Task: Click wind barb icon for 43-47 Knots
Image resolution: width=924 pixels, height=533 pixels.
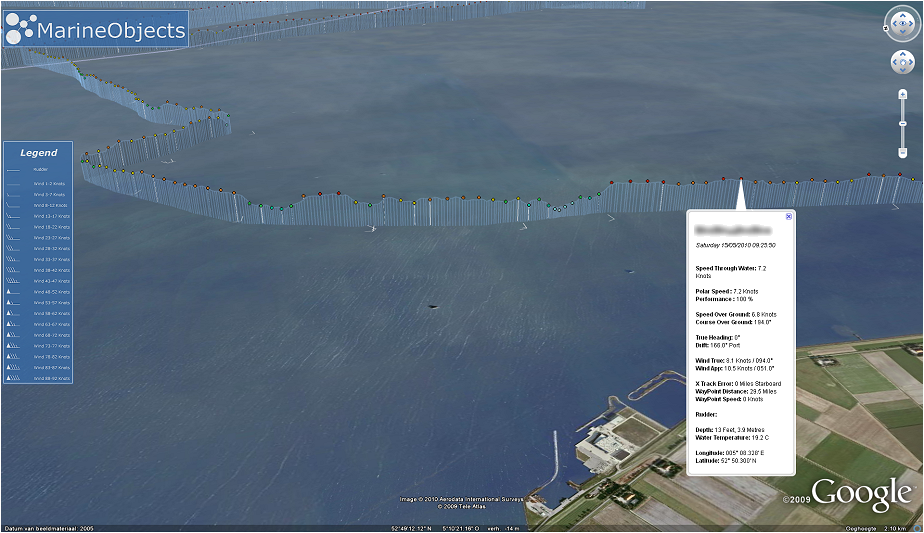Action: [12, 280]
